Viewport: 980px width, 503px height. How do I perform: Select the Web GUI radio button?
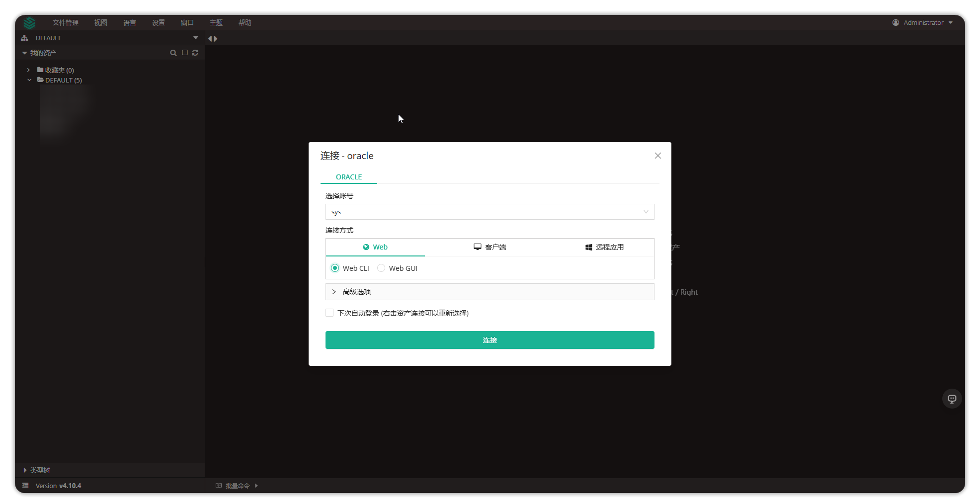(x=381, y=268)
